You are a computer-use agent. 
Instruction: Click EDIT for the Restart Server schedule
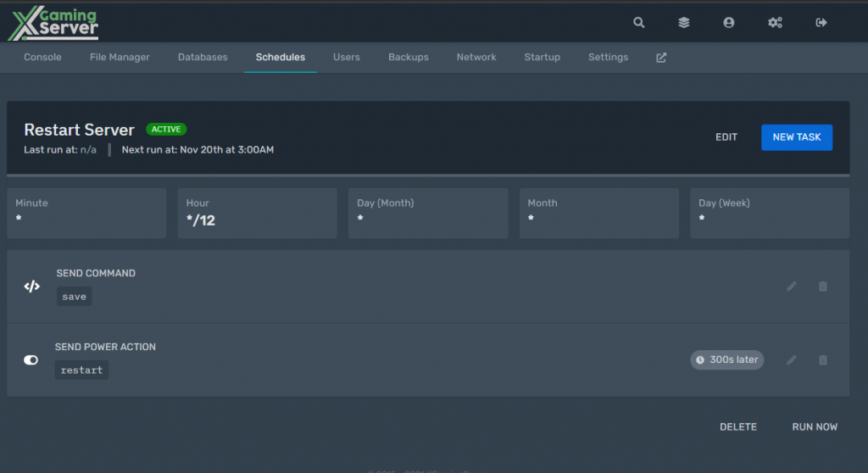pos(726,137)
